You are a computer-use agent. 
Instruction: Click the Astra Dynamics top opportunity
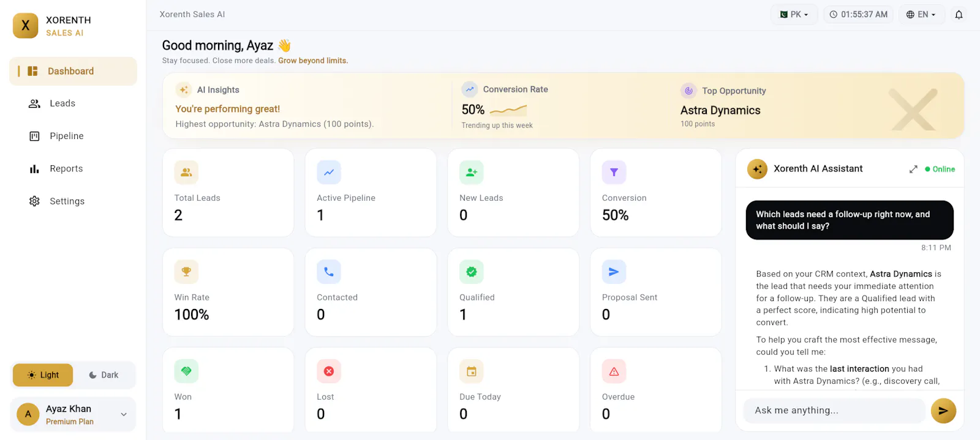[x=720, y=111]
